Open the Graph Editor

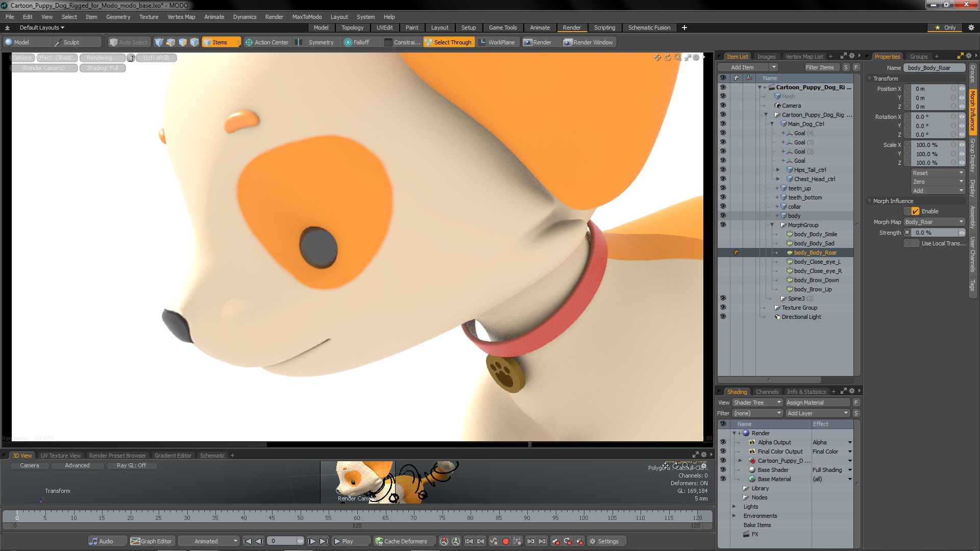[x=151, y=541]
